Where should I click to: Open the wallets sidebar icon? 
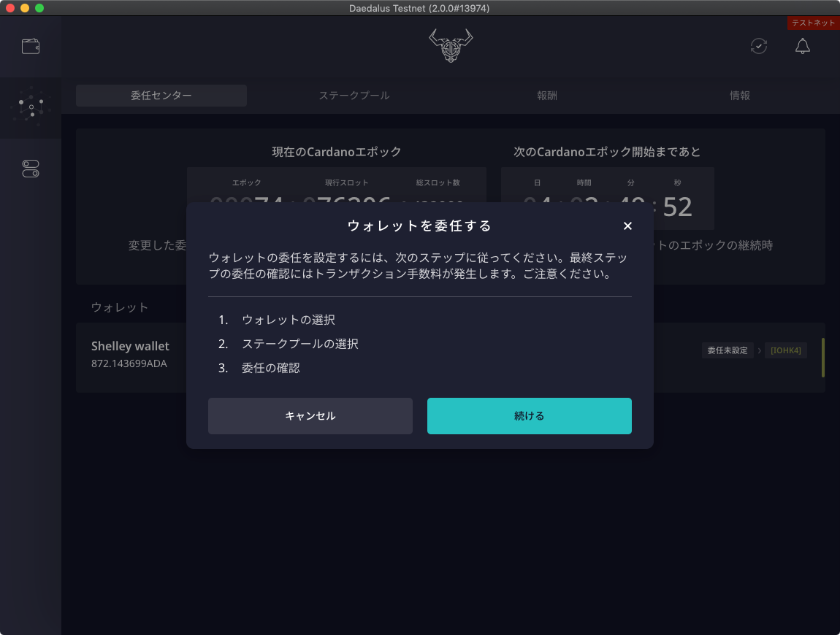(31, 47)
